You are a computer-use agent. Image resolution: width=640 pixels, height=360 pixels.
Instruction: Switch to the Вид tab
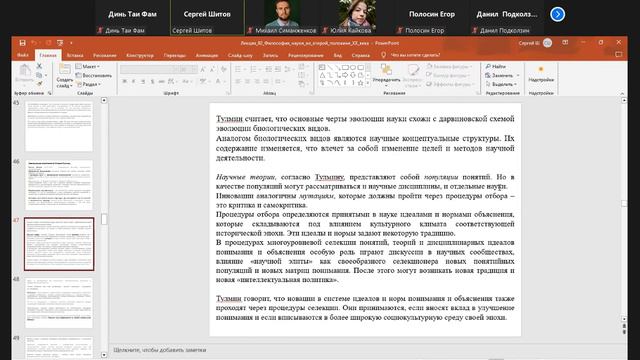tap(338, 55)
